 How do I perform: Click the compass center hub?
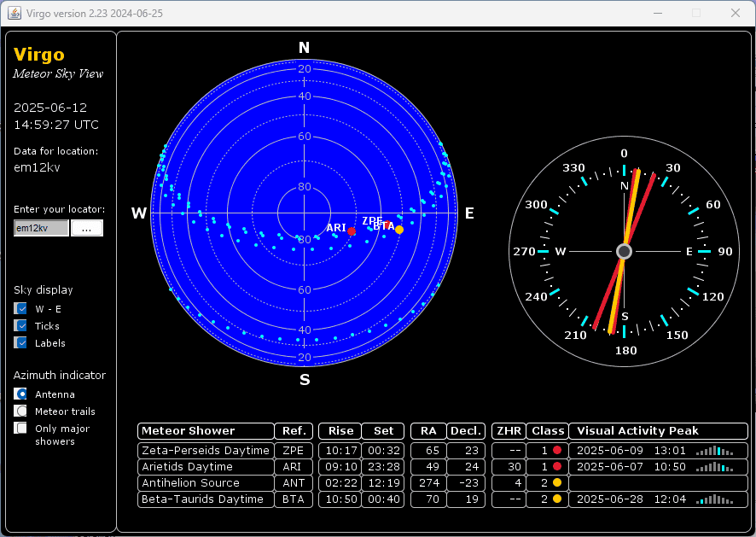coord(624,251)
